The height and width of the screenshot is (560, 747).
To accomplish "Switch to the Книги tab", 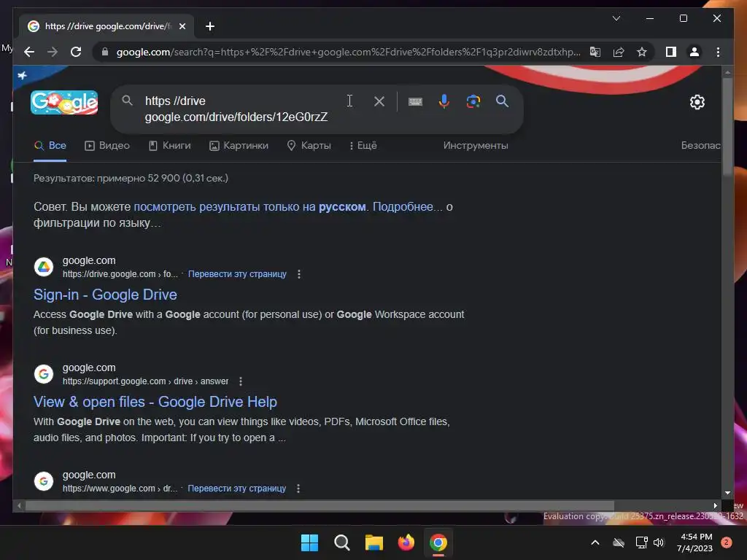I will [169, 146].
